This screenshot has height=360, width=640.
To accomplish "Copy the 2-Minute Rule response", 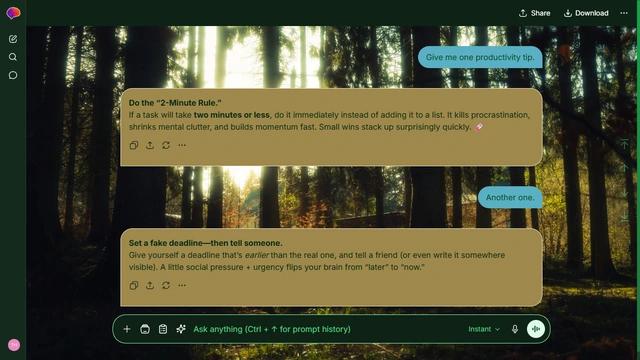I will pyautogui.click(x=134, y=145).
